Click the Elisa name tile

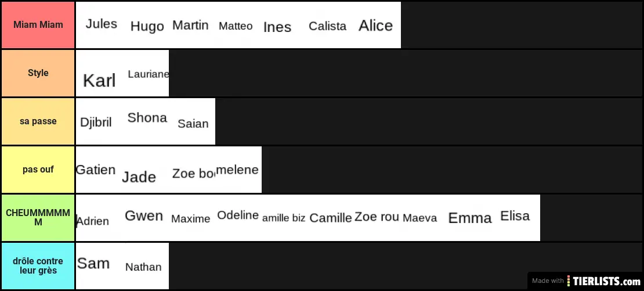(516, 217)
